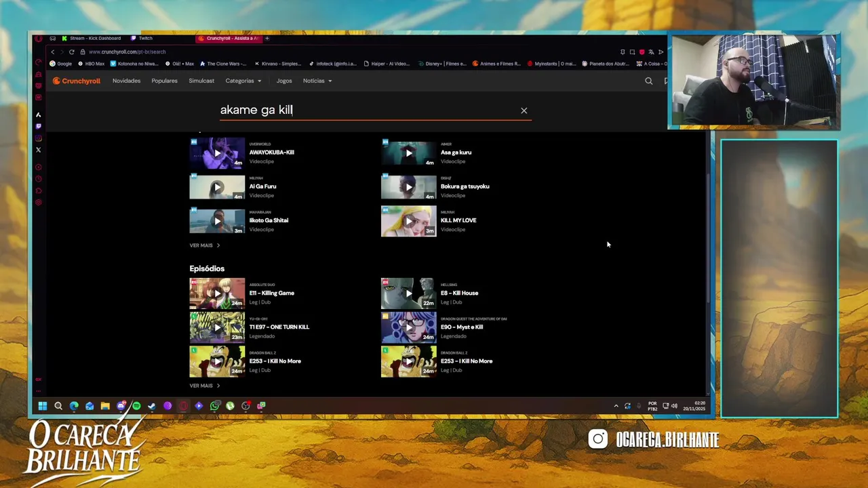The width and height of the screenshot is (868, 488).
Task: Open Windows taskbar search
Action: tap(58, 406)
